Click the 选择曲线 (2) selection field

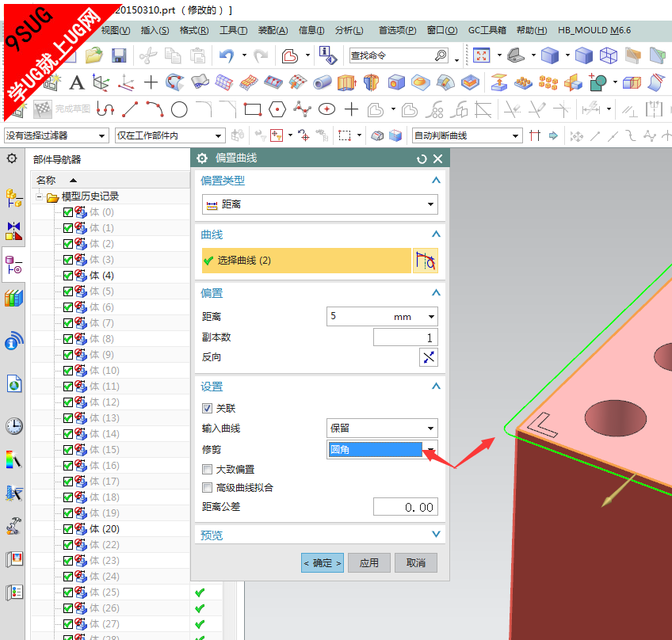coord(306,261)
